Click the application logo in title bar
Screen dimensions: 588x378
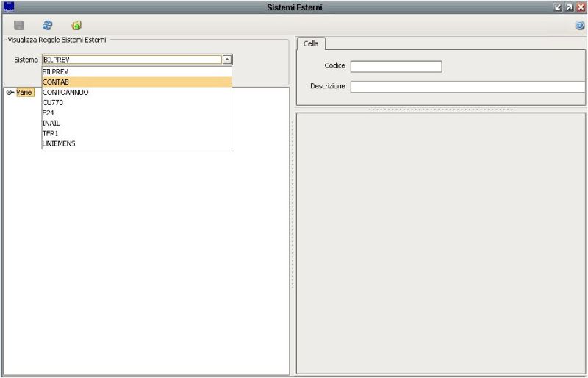point(9,7)
